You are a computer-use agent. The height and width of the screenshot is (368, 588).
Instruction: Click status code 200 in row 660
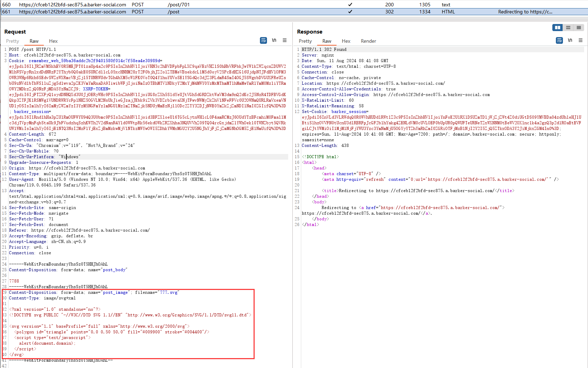coord(390,5)
